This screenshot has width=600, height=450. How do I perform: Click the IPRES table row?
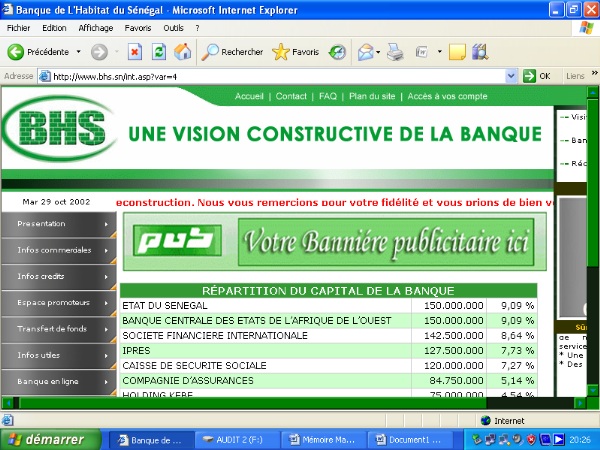(328, 351)
